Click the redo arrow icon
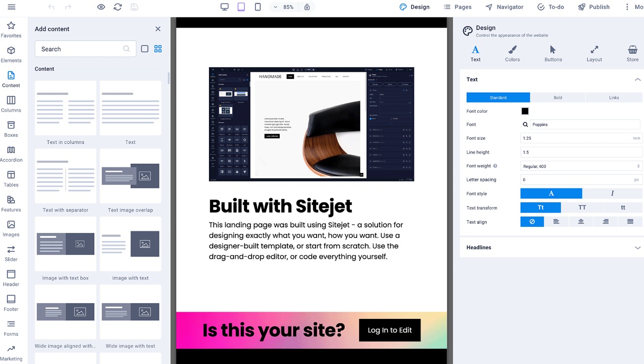This screenshot has height=364, width=644. tap(68, 7)
